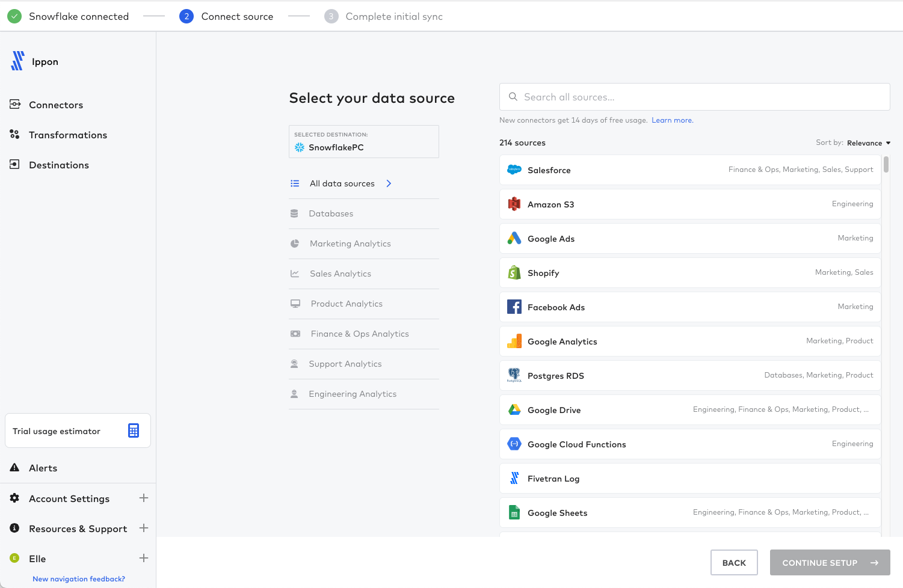Viewport: 903px width, 588px height.
Task: Click the Google Sheets logo icon
Action: [x=514, y=512]
